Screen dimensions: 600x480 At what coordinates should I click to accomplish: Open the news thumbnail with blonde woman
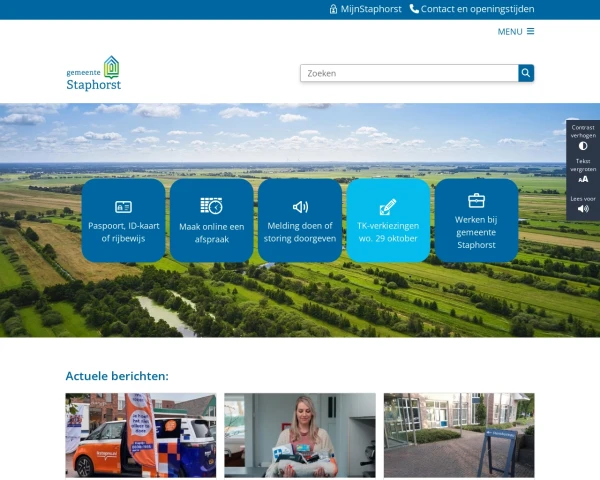coord(299,435)
